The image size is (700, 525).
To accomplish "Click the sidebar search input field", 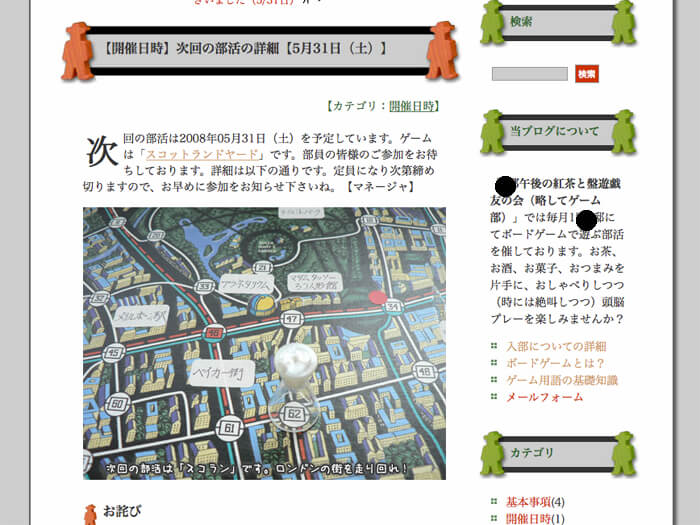I will coord(529,74).
